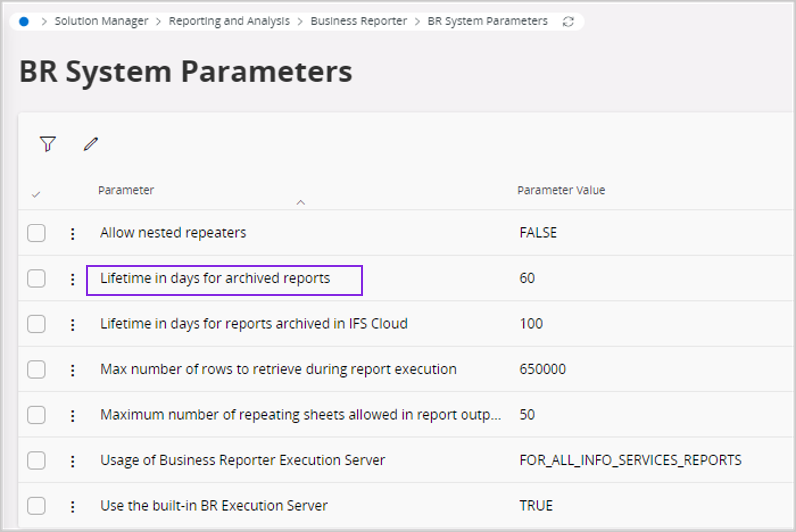The image size is (796, 532).
Task: Click the value 60
Action: pyautogui.click(x=527, y=278)
